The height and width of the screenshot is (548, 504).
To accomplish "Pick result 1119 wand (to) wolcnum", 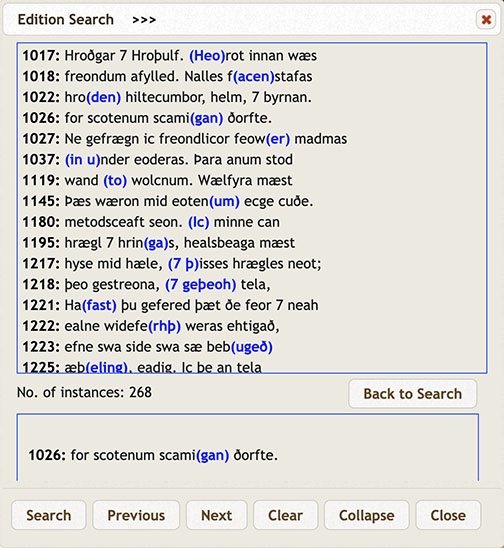I will (x=157, y=180).
